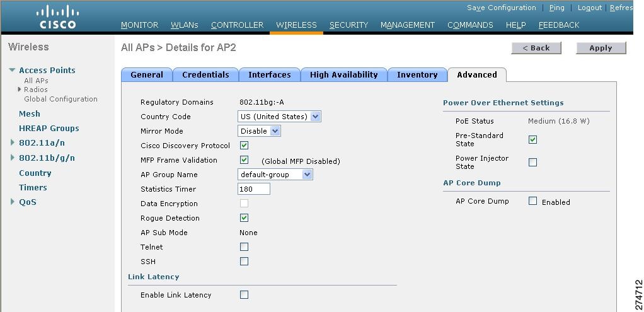Screen dimensions: 644x312
Task: Toggle MFP Frame Validation checkbox
Action: pos(244,160)
